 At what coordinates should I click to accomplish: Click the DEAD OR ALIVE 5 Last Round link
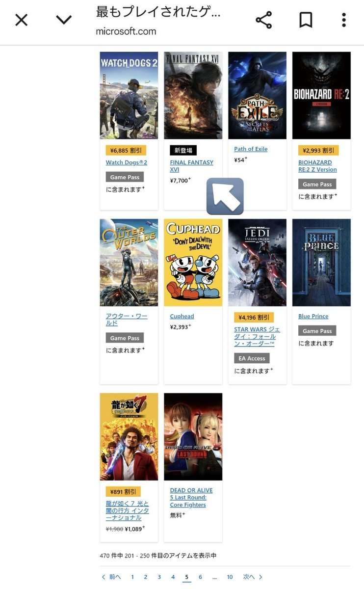191,497
